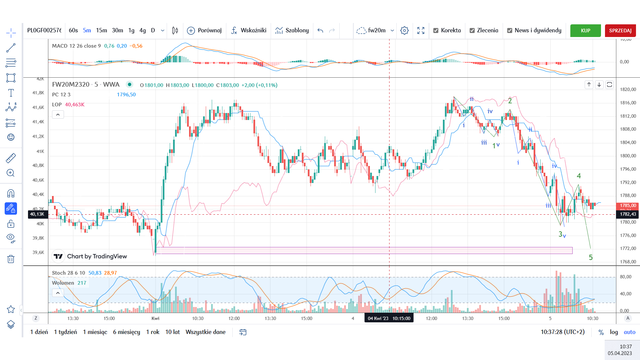Toggle lock all drawings
This screenshot has height=360, width=640.
(x=11, y=224)
